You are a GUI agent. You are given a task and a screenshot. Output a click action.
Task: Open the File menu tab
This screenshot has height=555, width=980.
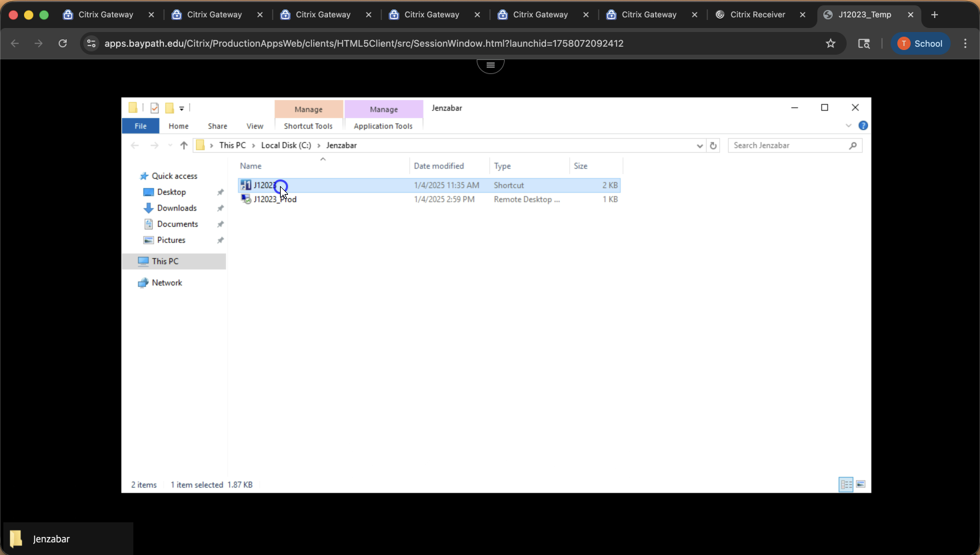point(141,126)
